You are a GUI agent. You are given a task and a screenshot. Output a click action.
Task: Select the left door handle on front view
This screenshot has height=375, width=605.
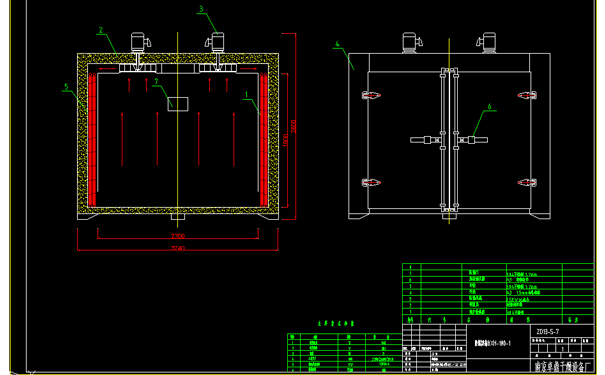pyautogui.click(x=425, y=140)
